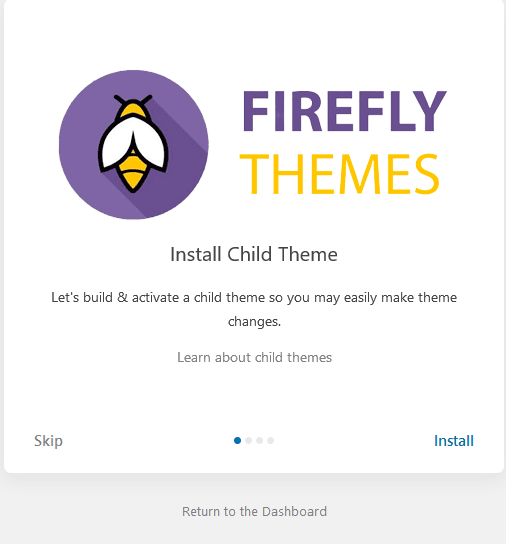
Task: Click the bee's white wings in logo
Action: click(x=133, y=144)
